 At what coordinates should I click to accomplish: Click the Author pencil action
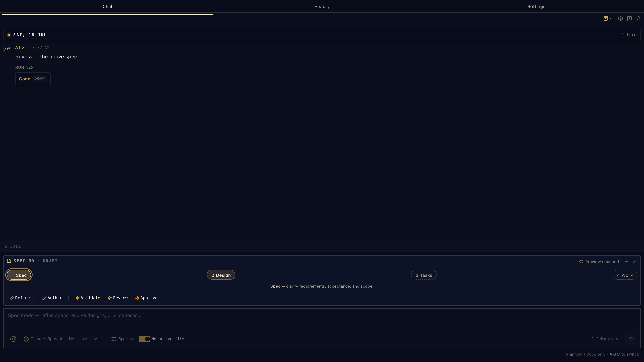pyautogui.click(x=52, y=298)
